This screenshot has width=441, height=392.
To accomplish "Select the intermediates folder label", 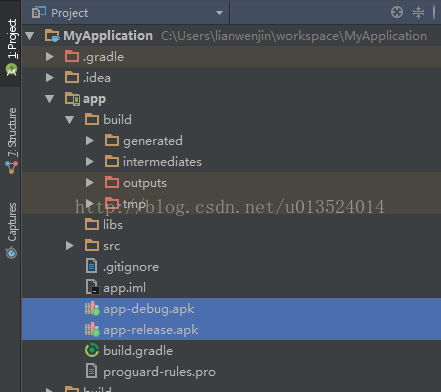I will [162, 162].
